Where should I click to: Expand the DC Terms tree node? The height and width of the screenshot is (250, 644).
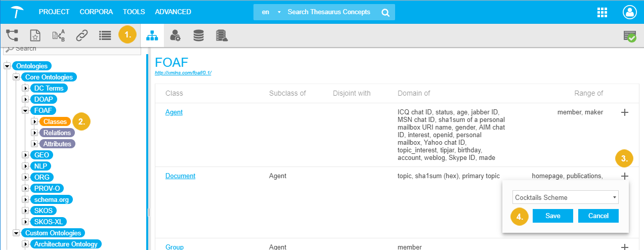25,88
